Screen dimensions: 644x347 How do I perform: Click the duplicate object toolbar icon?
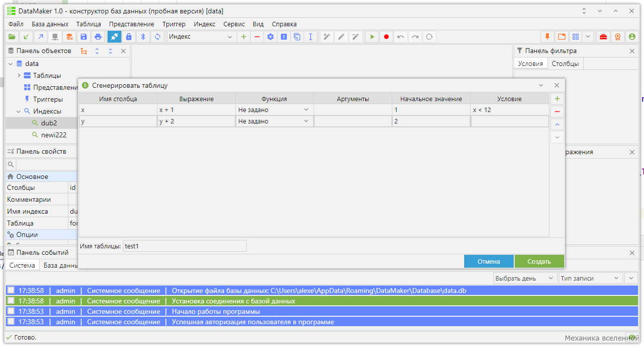pyautogui.click(x=297, y=37)
